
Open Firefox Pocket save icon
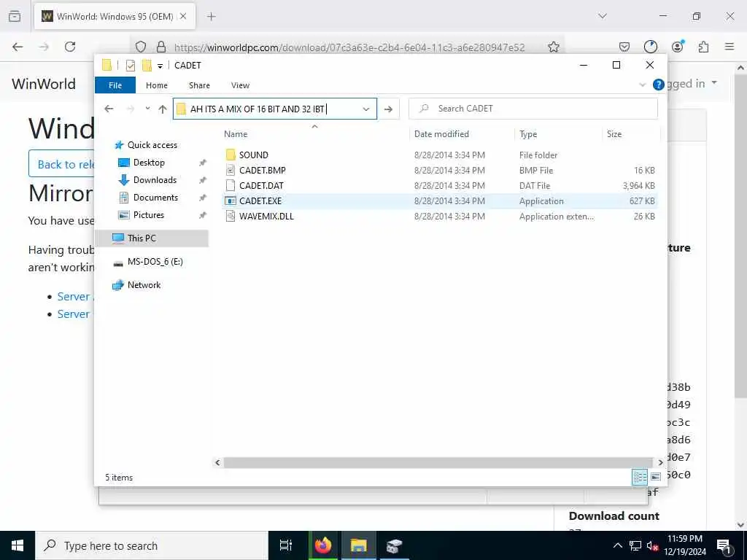(x=624, y=47)
